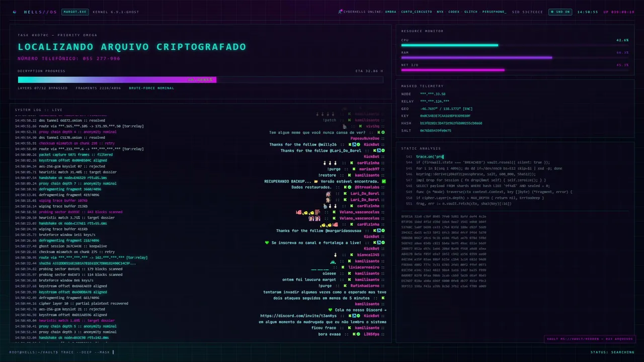Click the RELAY masked IP value
644x362 pixels.
435,101
